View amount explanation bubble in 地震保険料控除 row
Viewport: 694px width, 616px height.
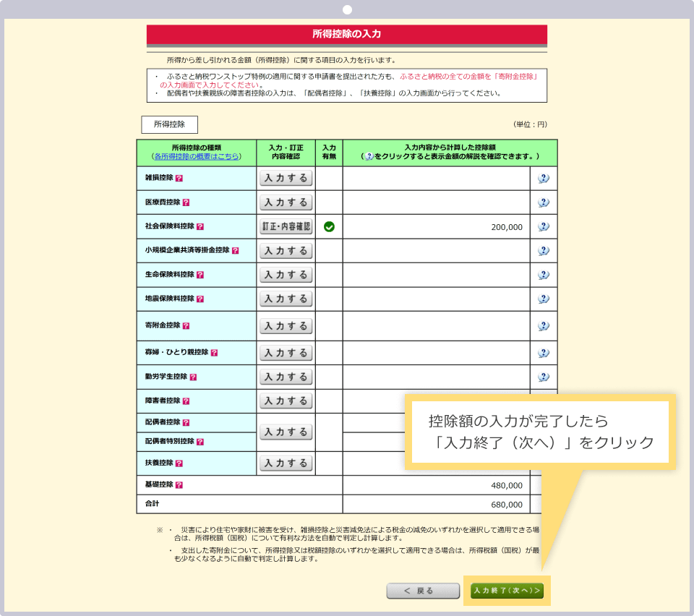[544, 299]
